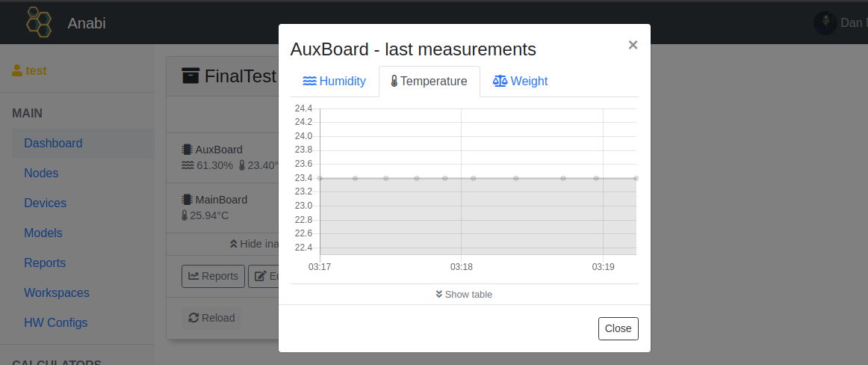
Task: Click the Weight balance scale icon
Action: click(500, 82)
